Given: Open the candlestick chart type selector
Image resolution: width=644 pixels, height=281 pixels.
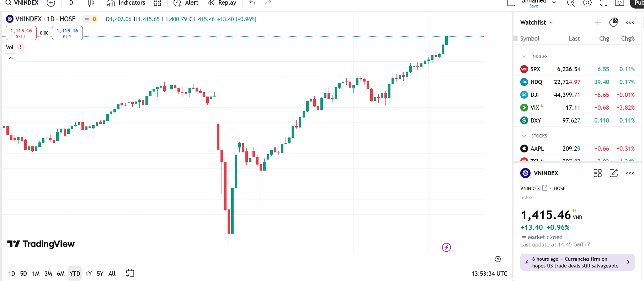Looking at the screenshot, I should click(x=91, y=3).
